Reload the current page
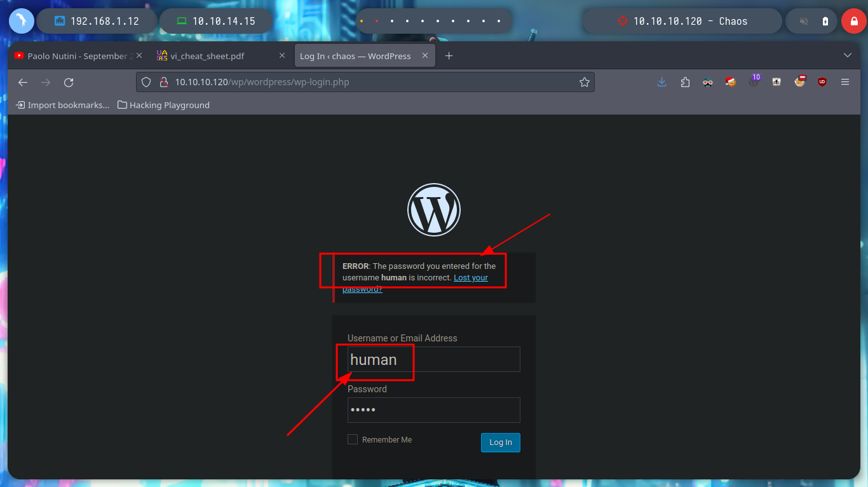 pyautogui.click(x=69, y=82)
